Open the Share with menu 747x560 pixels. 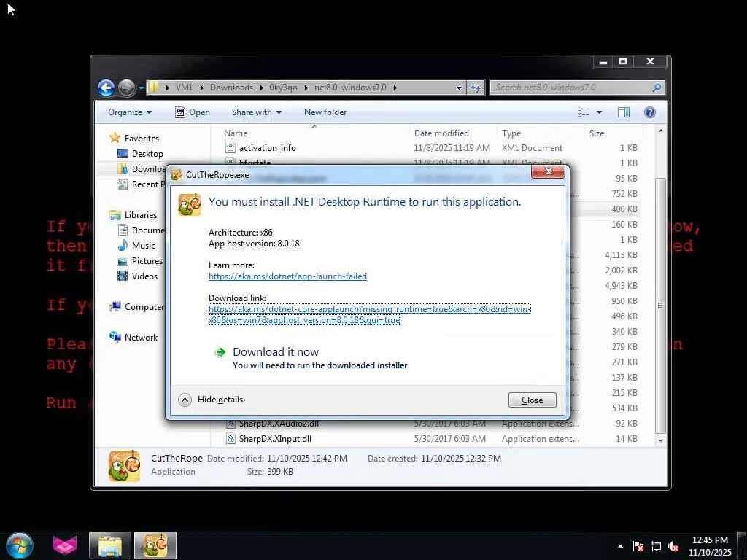256,112
